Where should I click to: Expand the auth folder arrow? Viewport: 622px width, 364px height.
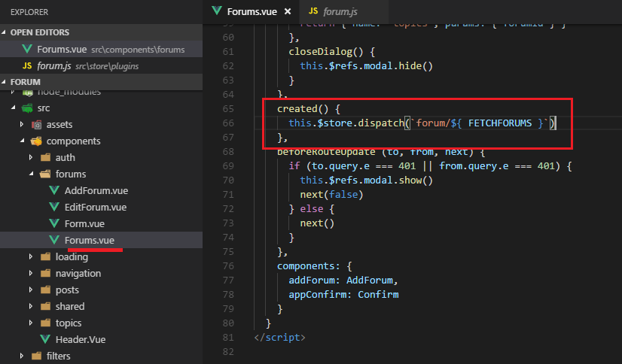(x=31, y=157)
